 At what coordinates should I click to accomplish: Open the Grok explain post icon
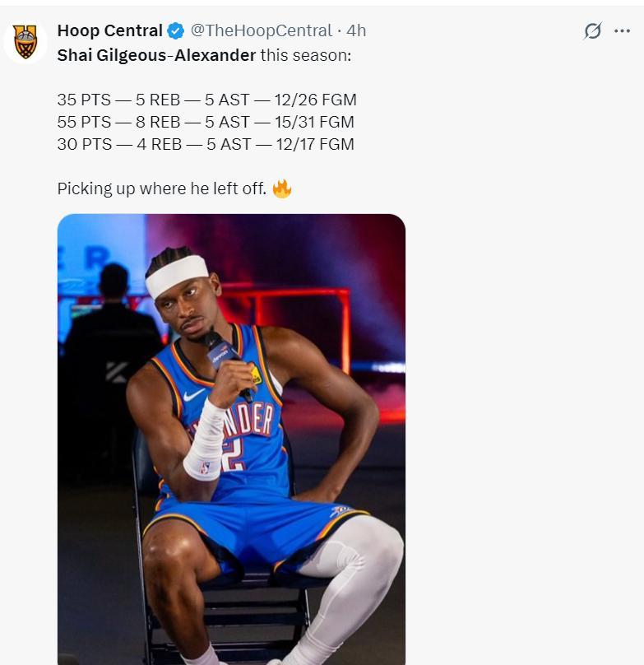(x=592, y=31)
